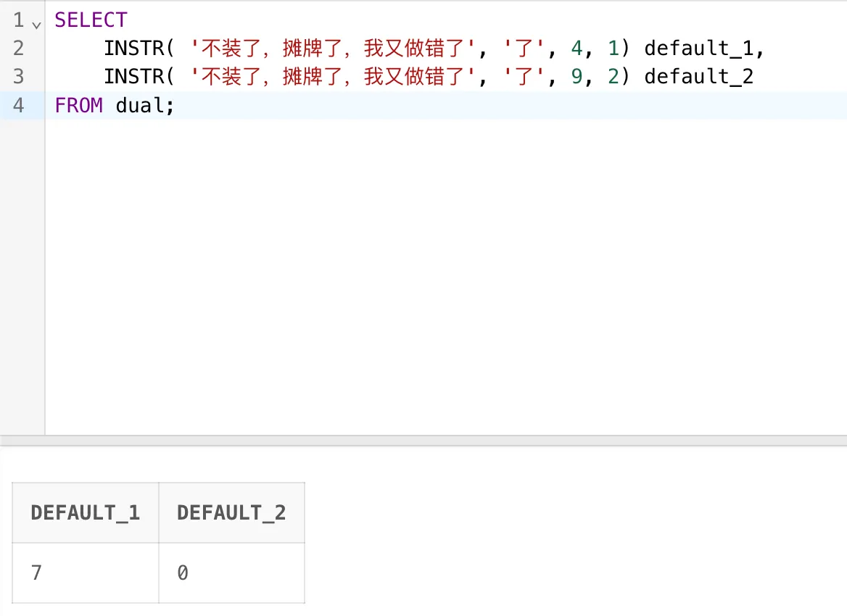Click line number 4 in the gutter
This screenshot has width=847, height=616.
click(19, 105)
